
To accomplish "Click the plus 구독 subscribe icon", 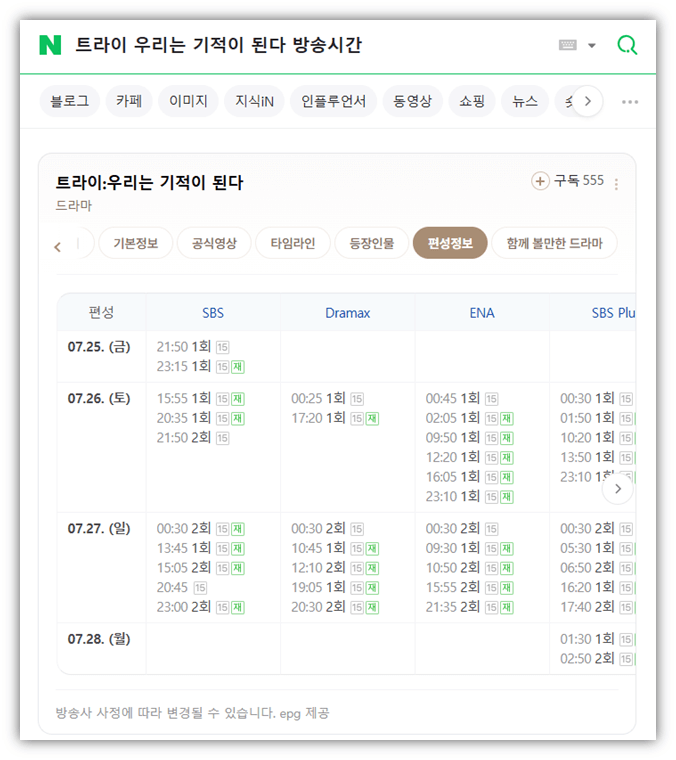I will coord(540,181).
